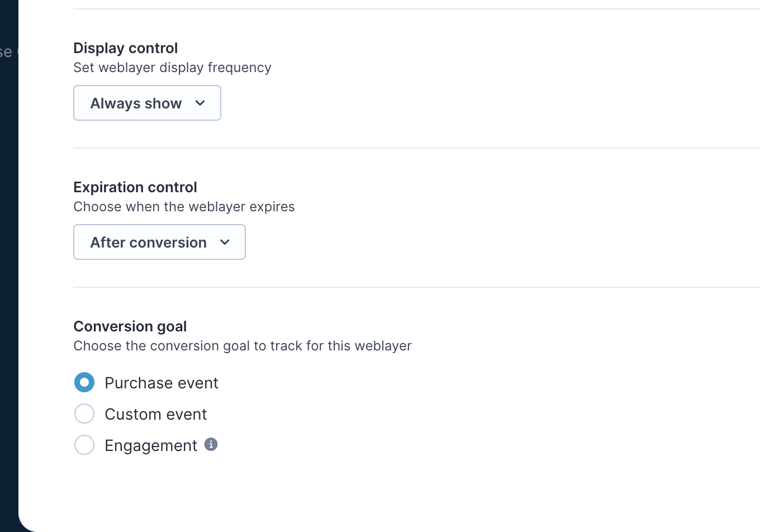This screenshot has height=532, width=760.
Task: Choose the Custom event radio button
Action: click(x=84, y=414)
